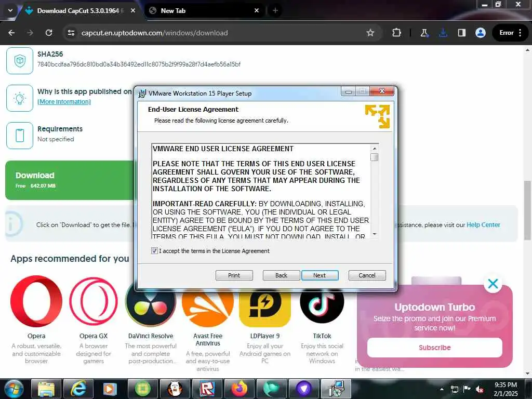The image size is (532, 399).
Task: Click the lightbulb icon beside Why is this app
Action: [x=20, y=98]
